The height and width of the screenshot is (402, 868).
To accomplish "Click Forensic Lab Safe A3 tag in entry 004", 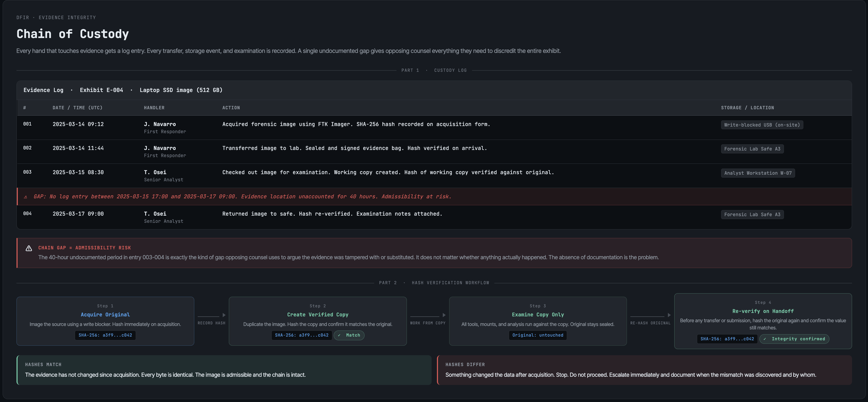I will (752, 215).
